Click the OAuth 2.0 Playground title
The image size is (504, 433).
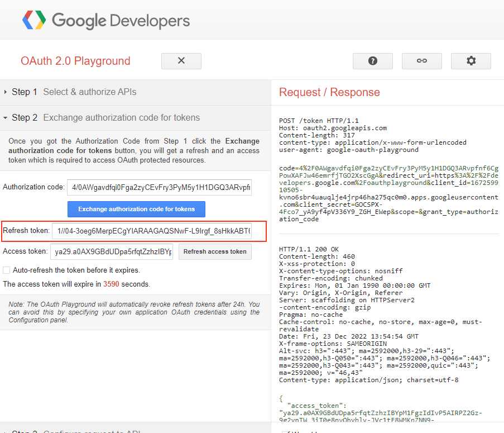[x=75, y=61]
